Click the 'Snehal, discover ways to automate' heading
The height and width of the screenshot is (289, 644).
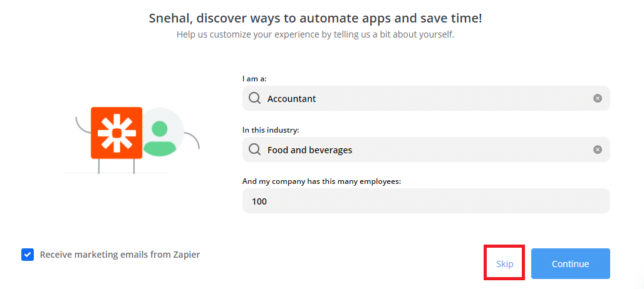coord(315,18)
